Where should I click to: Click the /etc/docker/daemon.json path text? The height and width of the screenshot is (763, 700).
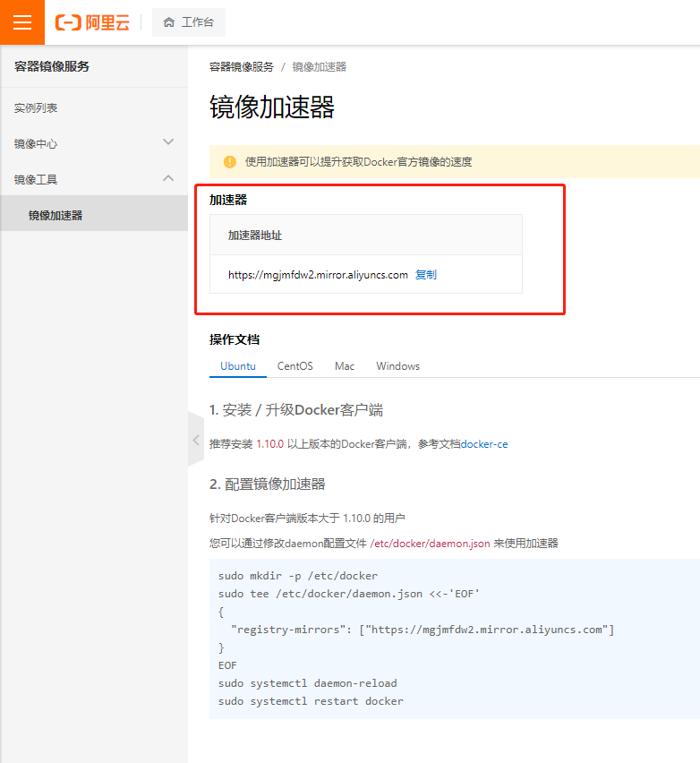coord(430,544)
